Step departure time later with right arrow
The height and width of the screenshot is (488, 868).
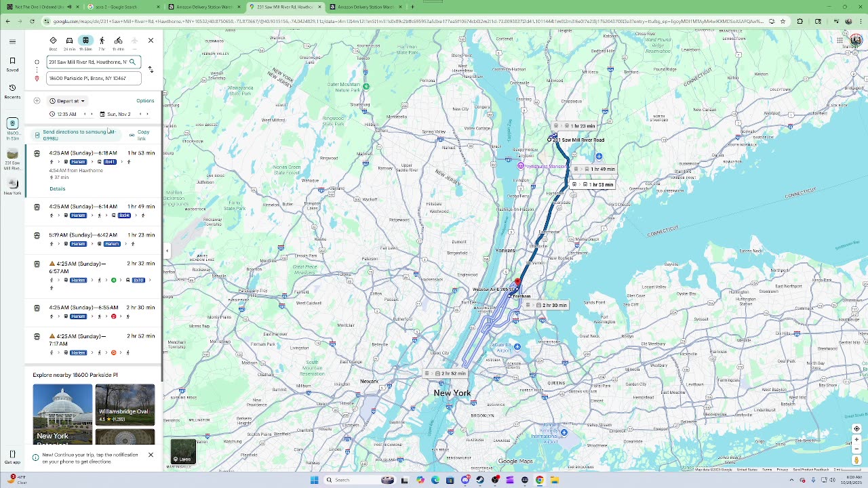tap(93, 114)
